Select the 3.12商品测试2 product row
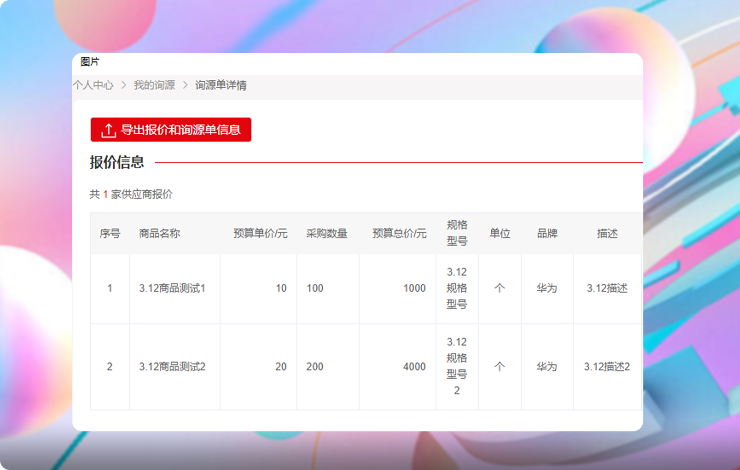 click(172, 366)
